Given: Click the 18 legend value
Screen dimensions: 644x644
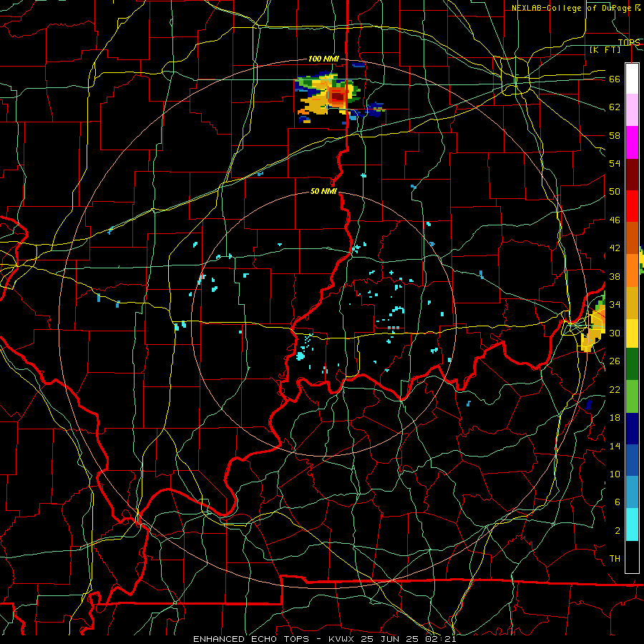Looking at the screenshot, I should 615,418.
